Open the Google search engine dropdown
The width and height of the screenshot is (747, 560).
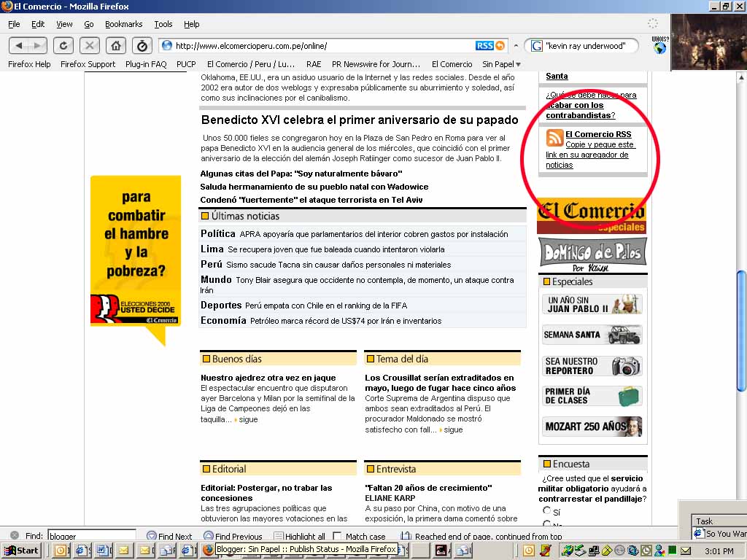pyautogui.click(x=536, y=46)
